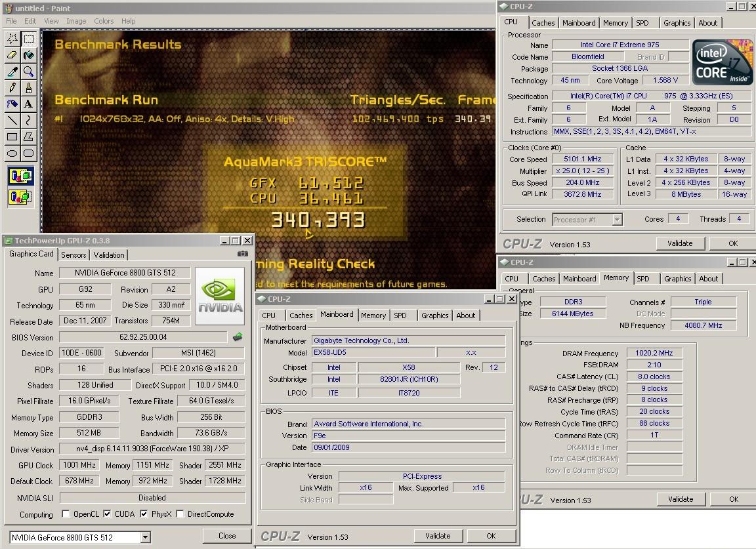Open SPD tab in the top CPU-Z window
The image size is (756, 549).
(x=642, y=23)
